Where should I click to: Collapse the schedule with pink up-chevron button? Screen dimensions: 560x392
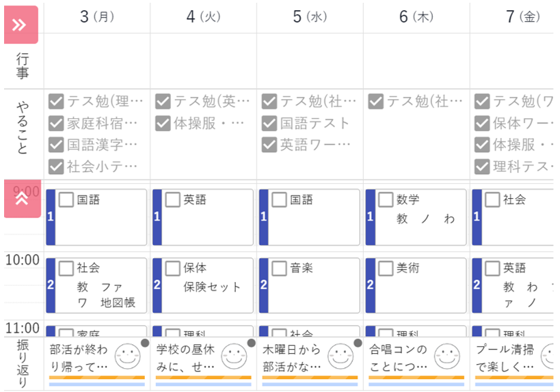[x=21, y=199]
